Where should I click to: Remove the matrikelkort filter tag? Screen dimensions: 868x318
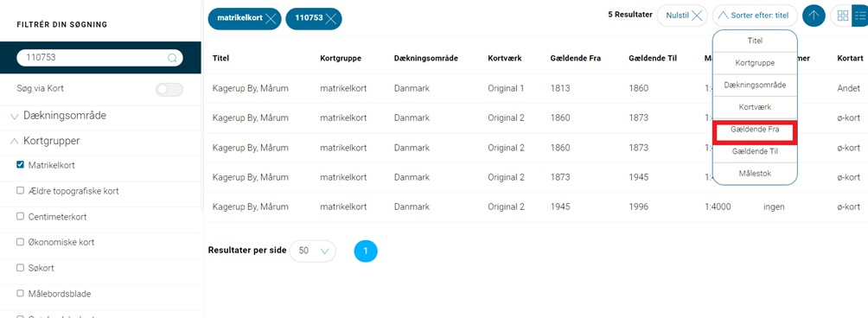click(x=271, y=19)
